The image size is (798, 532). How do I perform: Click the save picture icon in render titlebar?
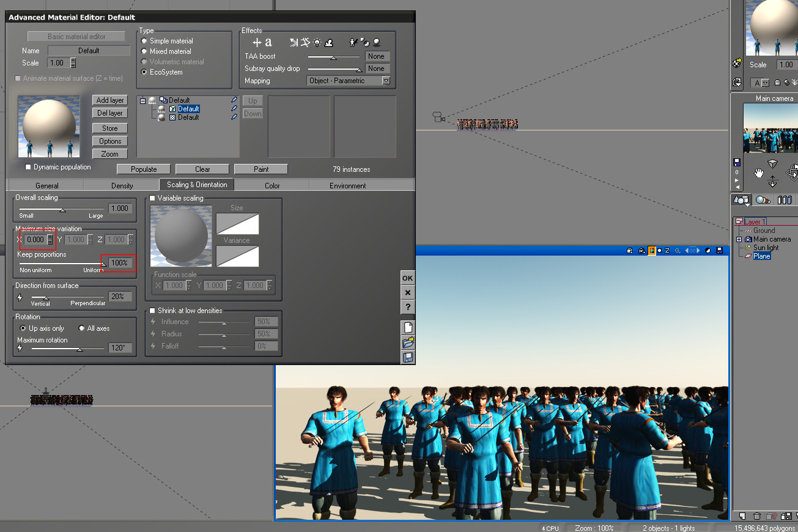pyautogui.click(x=720, y=251)
